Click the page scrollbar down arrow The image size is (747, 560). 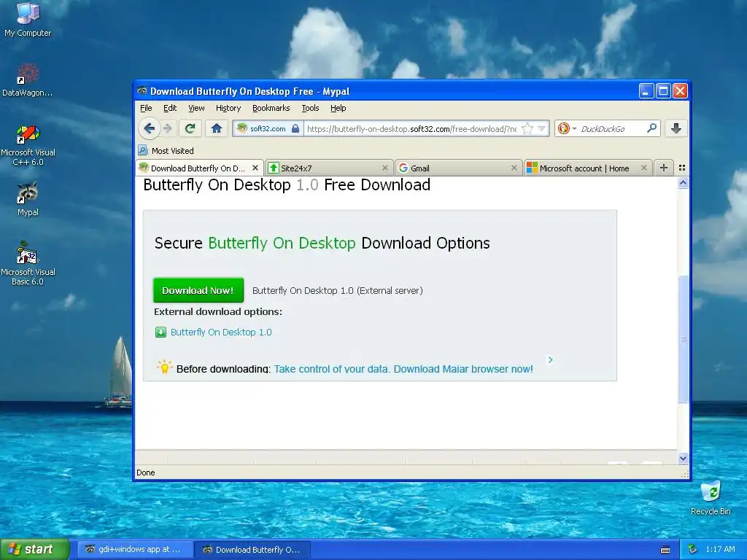click(683, 458)
